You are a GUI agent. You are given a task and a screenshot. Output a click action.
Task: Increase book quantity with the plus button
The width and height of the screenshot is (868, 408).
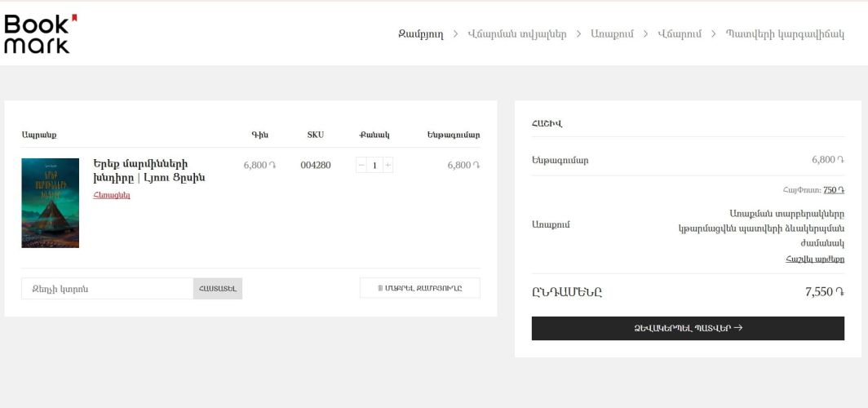tap(387, 165)
